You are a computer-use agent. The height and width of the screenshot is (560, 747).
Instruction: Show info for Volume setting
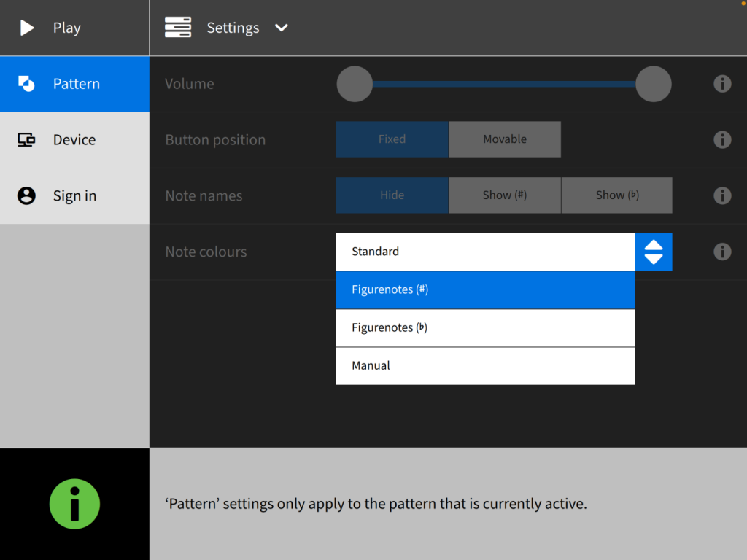[x=722, y=84]
